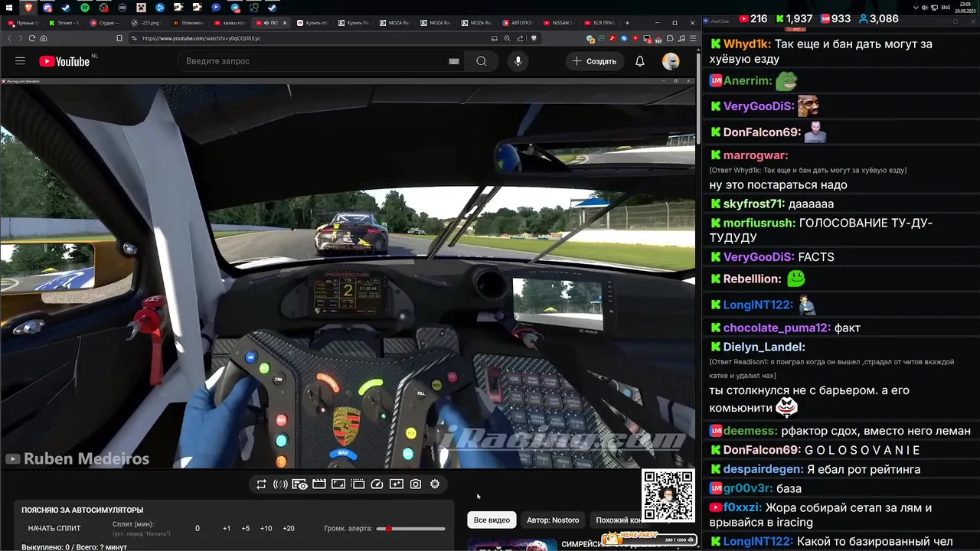Viewport: 980px width, 551px height.
Task: Open Brave browser from taskbar
Action: click(28, 8)
